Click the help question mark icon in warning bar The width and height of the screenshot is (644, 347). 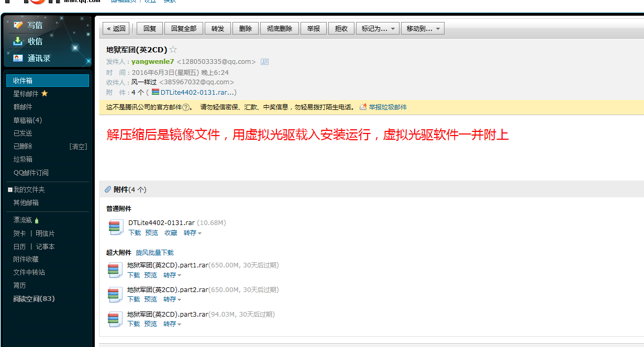pos(185,107)
